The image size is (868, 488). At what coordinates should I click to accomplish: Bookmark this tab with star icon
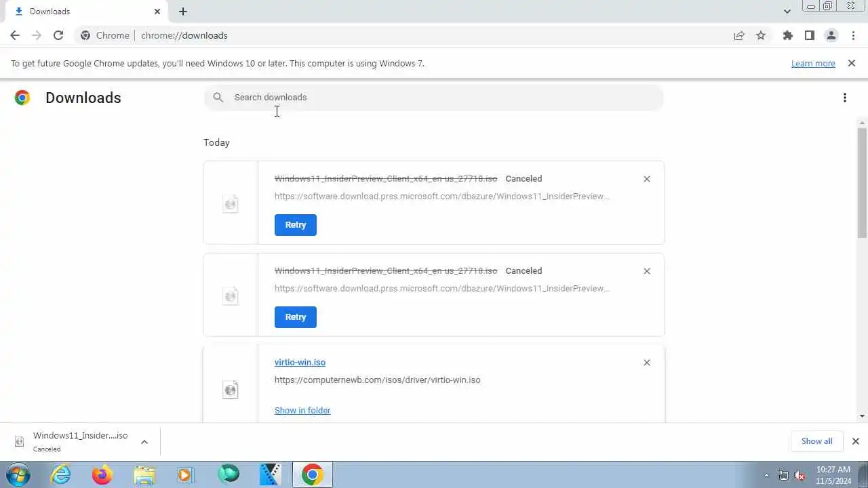761,35
